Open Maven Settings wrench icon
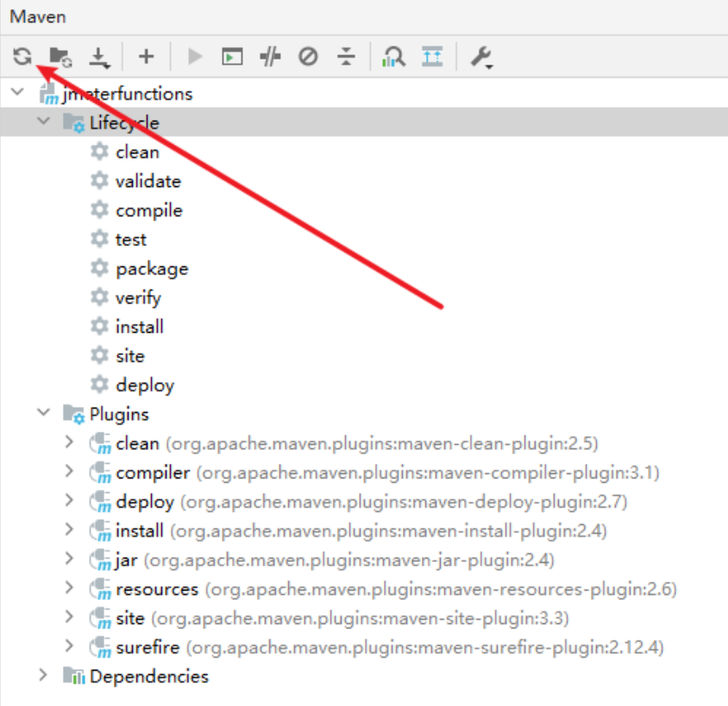This screenshot has width=728, height=706. click(480, 58)
